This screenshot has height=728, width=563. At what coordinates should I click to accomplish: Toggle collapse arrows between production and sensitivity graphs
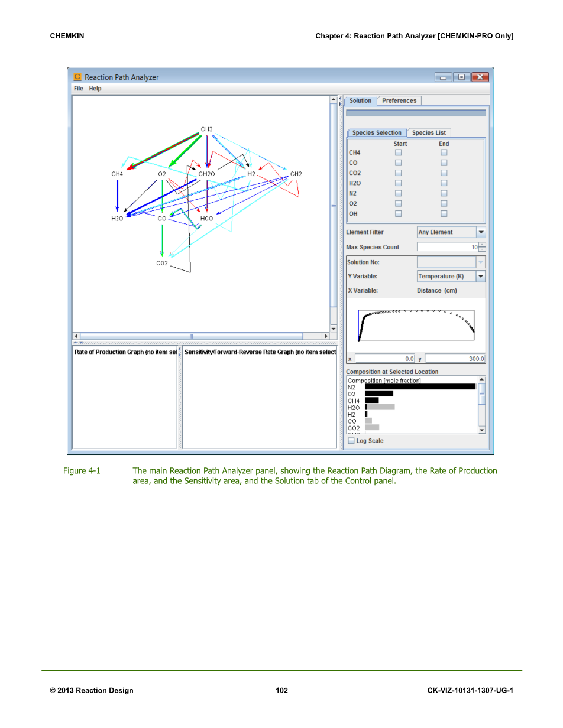[180, 353]
